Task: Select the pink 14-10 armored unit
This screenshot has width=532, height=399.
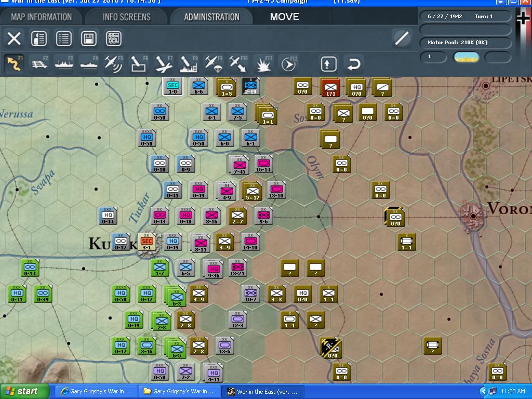Action: 250,242
